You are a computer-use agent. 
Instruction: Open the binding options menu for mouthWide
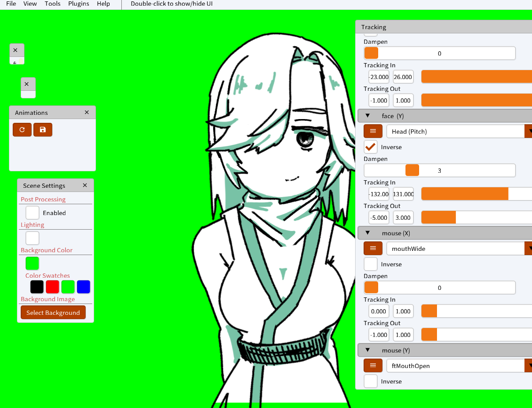(x=373, y=248)
